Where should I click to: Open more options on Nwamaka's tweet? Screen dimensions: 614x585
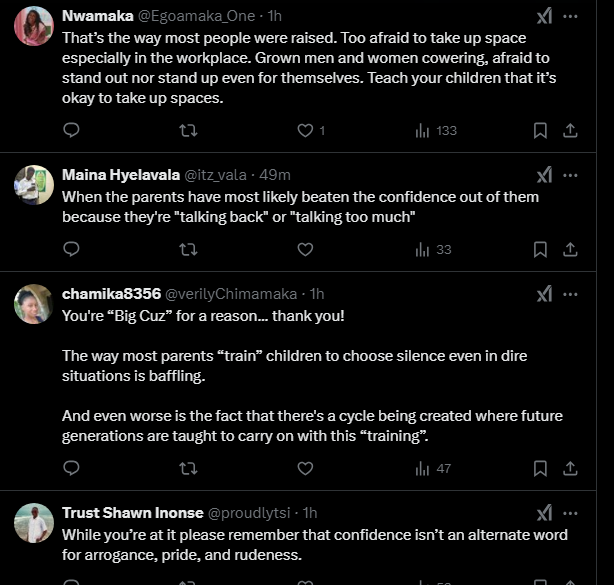[570, 17]
